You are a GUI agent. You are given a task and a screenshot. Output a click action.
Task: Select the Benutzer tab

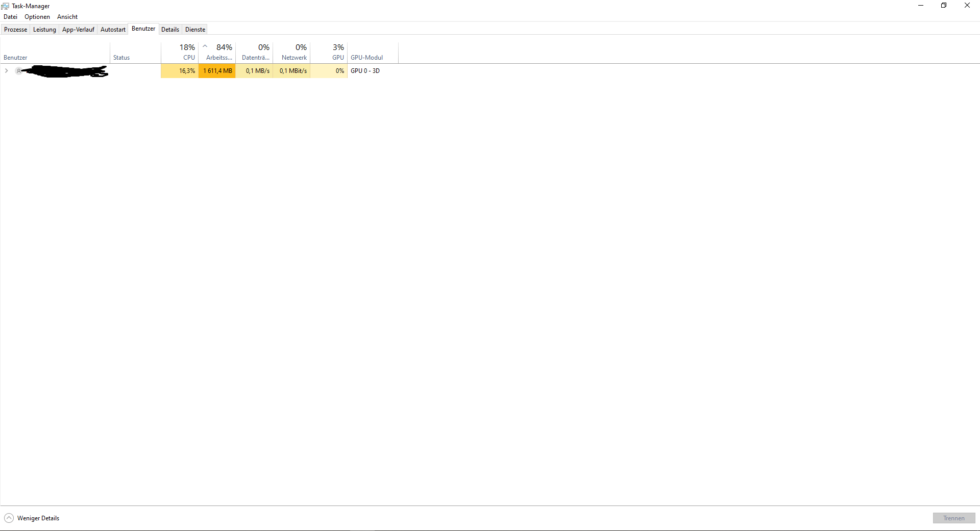pyautogui.click(x=143, y=29)
